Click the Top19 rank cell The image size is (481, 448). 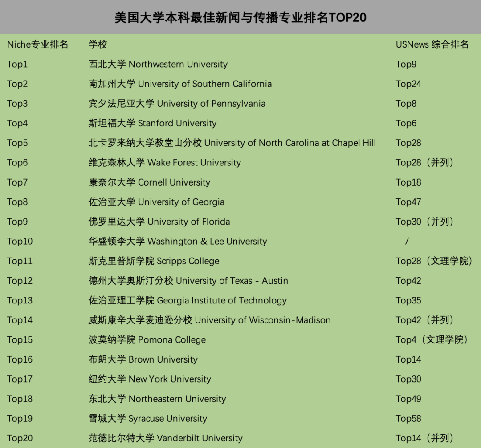click(x=20, y=419)
